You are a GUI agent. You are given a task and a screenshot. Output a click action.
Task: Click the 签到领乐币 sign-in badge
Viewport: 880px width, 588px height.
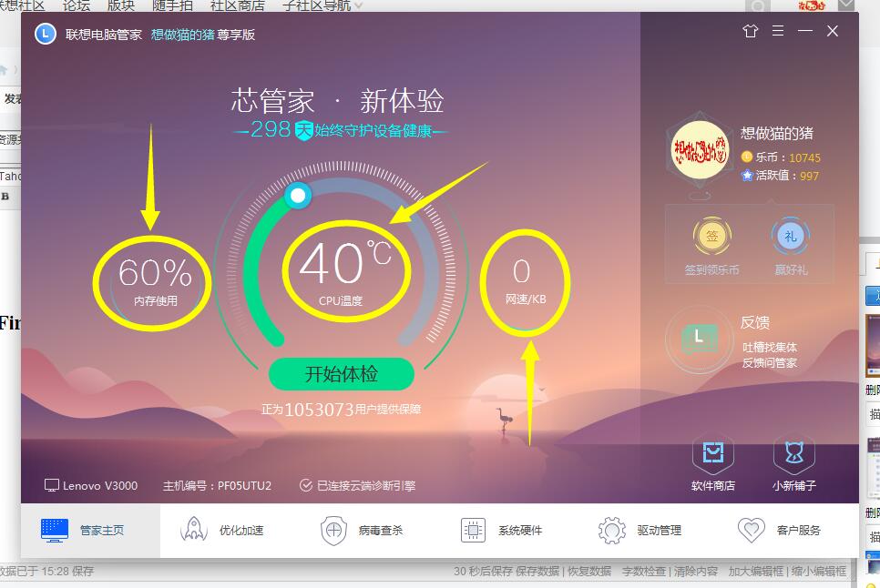tap(711, 237)
